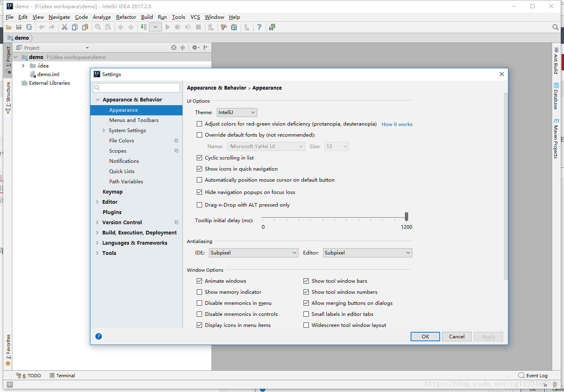This screenshot has width=564, height=392.
Task: Expand System Settings node
Action: [x=103, y=130]
